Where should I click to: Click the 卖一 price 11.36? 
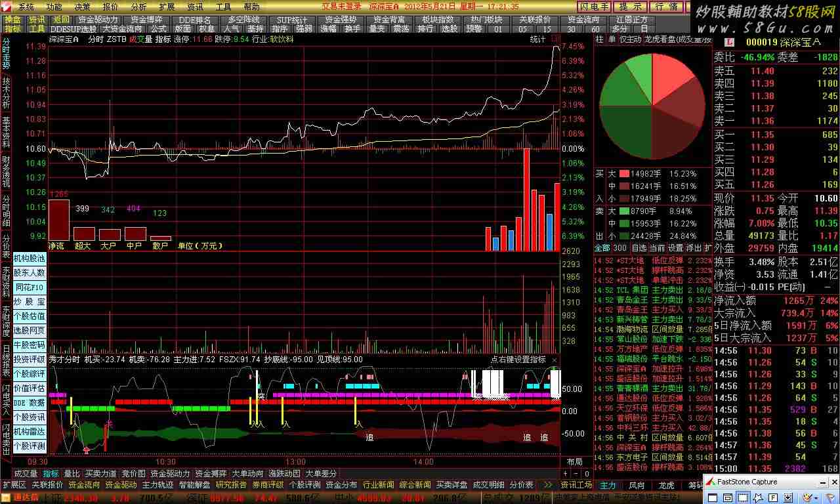763,121
